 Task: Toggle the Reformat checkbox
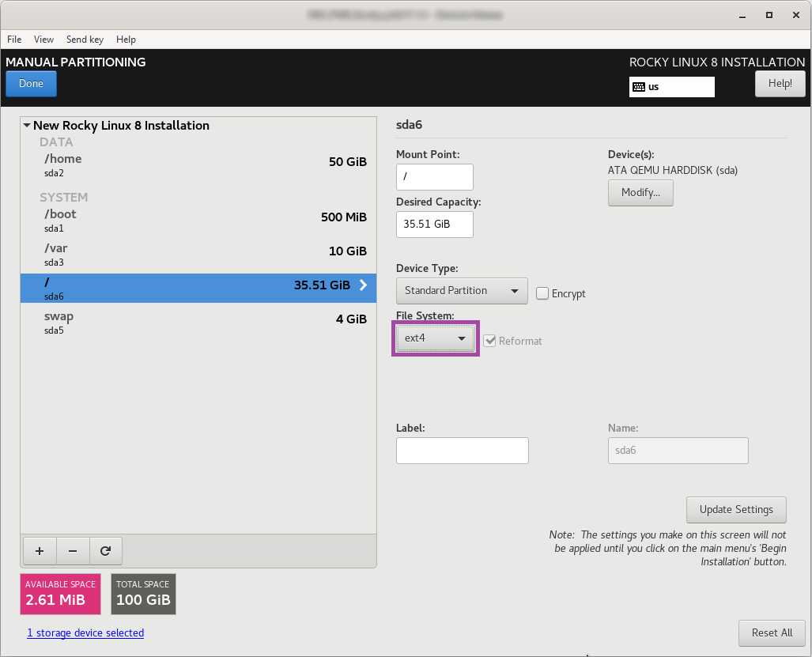(x=489, y=341)
